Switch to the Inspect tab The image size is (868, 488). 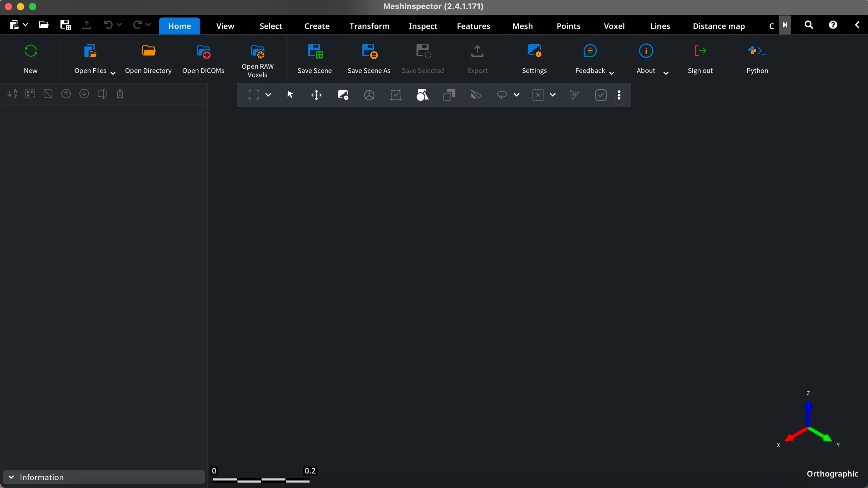click(x=423, y=26)
